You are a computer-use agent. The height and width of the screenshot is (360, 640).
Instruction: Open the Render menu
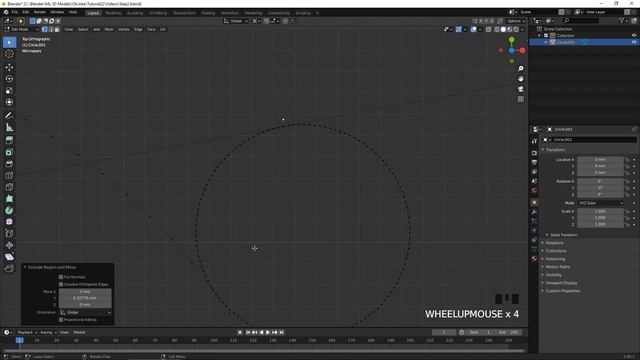pos(40,12)
